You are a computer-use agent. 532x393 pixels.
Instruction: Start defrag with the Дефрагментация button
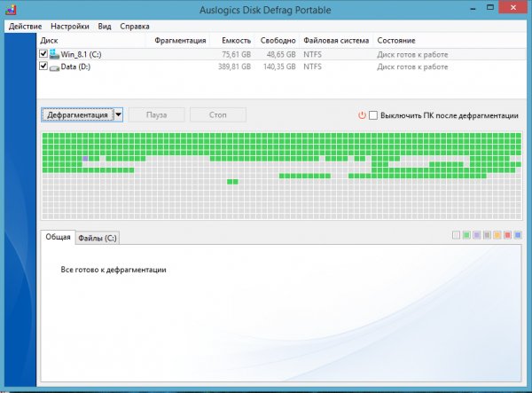point(78,114)
